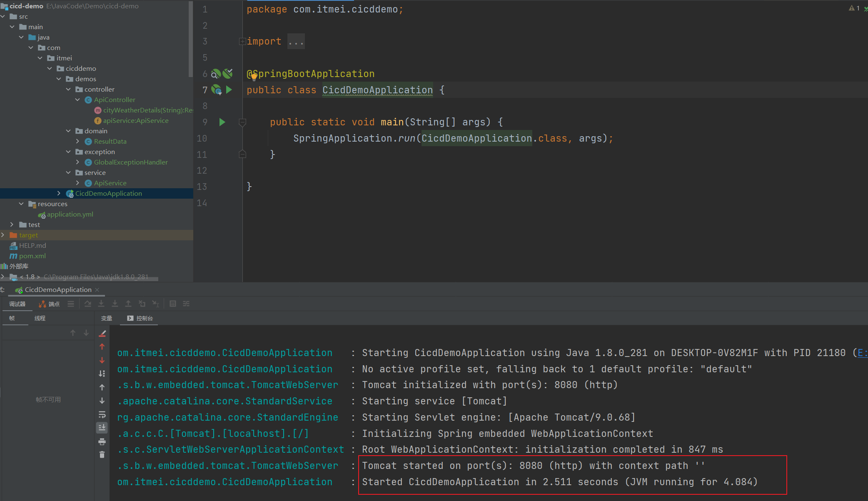Image resolution: width=868 pixels, height=501 pixels.
Task: Toggle scroll to end of console
Action: coord(102,428)
